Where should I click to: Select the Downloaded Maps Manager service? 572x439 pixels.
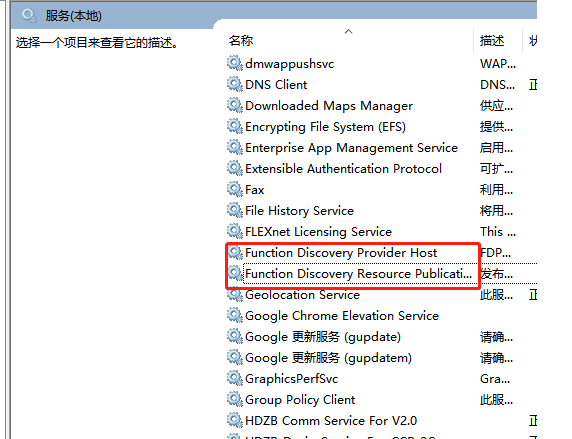click(329, 106)
